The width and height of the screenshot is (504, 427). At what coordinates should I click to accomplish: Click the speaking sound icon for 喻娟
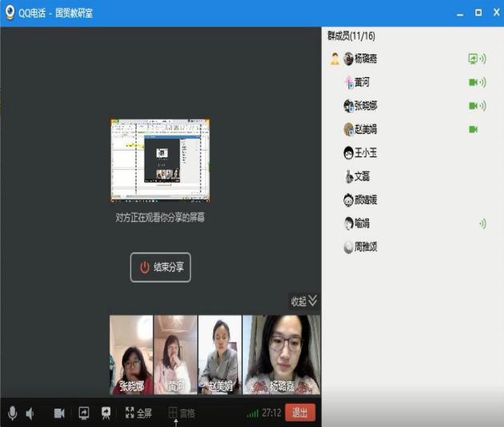tap(482, 223)
